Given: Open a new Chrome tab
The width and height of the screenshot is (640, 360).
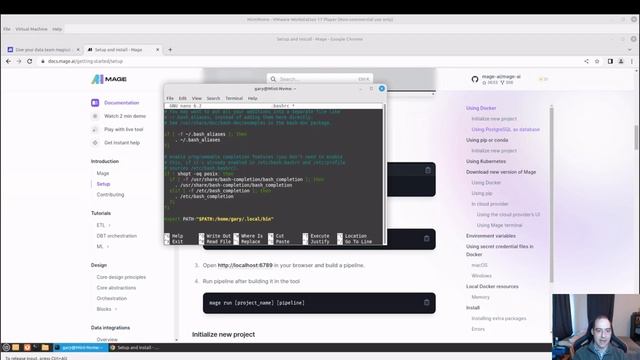Looking at the screenshot, I should (170, 50).
